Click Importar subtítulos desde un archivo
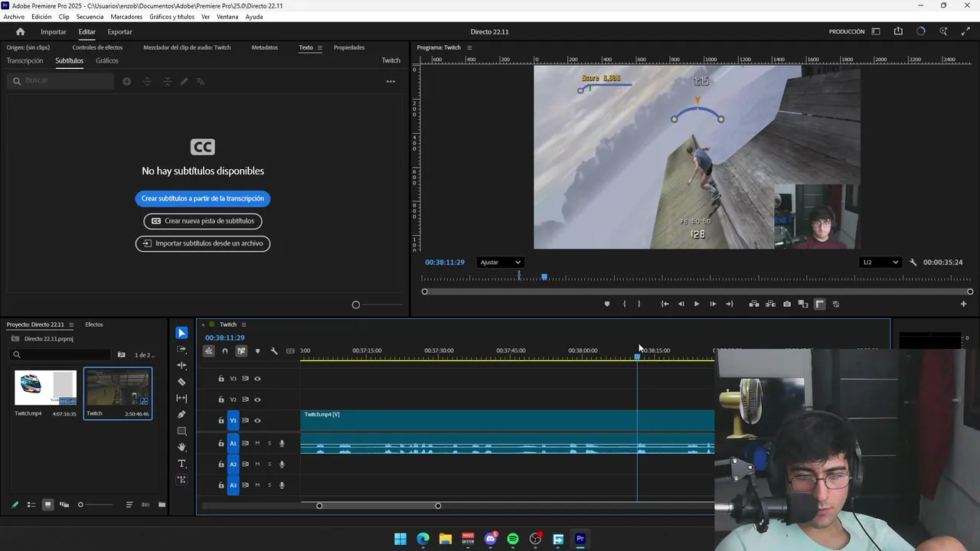The height and width of the screenshot is (551, 980). (202, 243)
